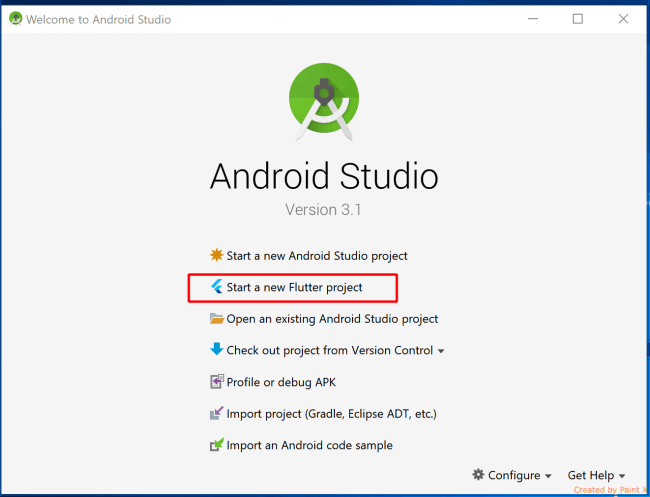The image size is (650, 497).
Task: Click the Android Studio logo in the title bar
Action: 15,19
